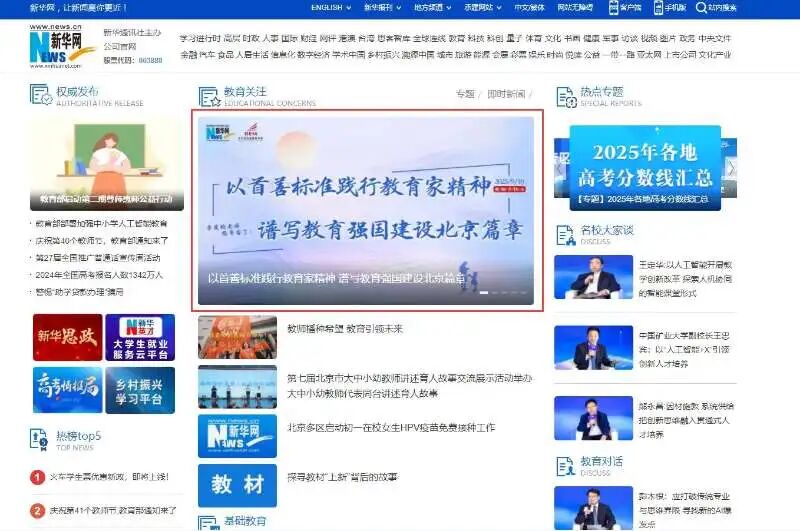Open article 庆祝第40个教师节
This screenshot has height=531, width=800.
(102, 240)
